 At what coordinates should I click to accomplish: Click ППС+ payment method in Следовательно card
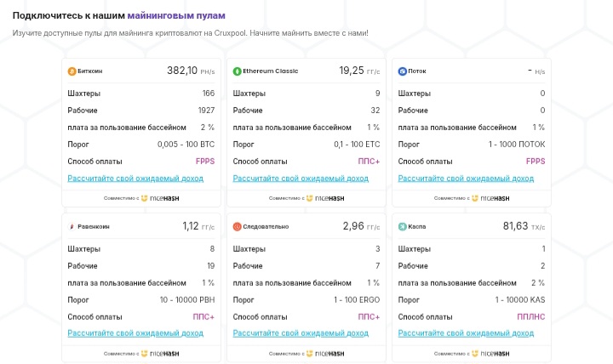pyautogui.click(x=369, y=316)
